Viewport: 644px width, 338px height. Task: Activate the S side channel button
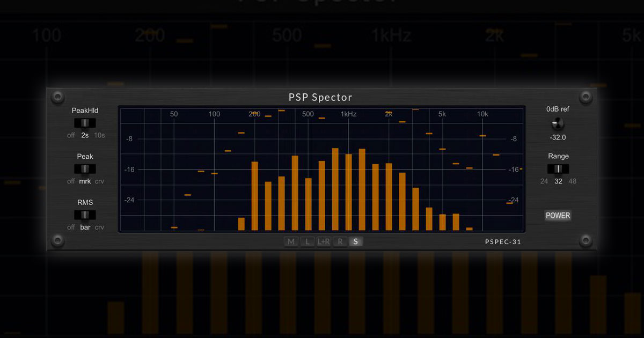click(355, 241)
